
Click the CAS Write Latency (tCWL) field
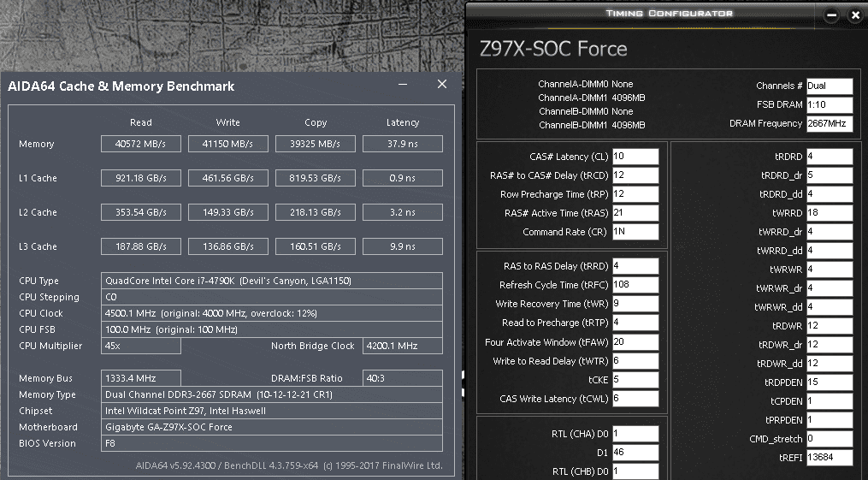635,398
